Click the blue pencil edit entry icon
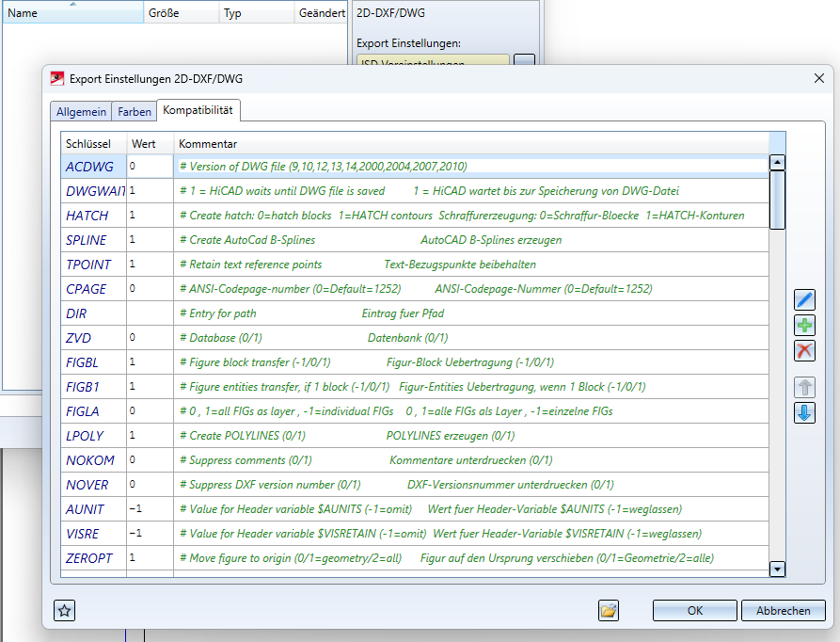 click(x=804, y=299)
